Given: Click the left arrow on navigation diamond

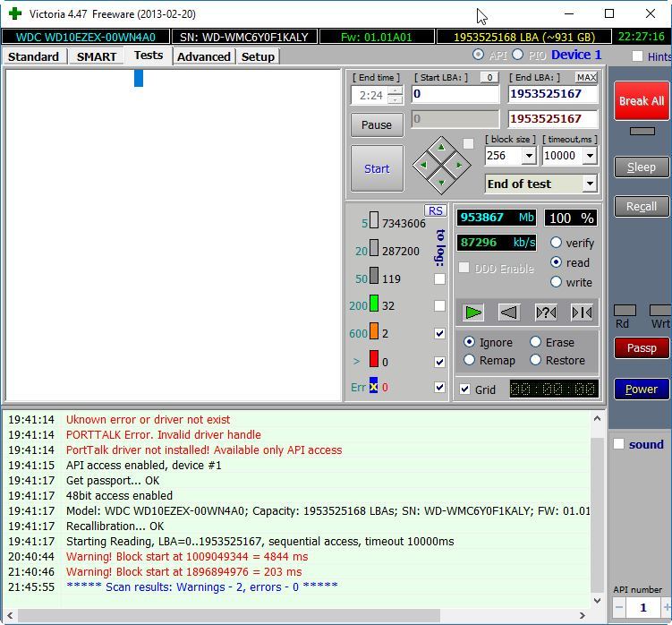Looking at the screenshot, I should tap(423, 165).
